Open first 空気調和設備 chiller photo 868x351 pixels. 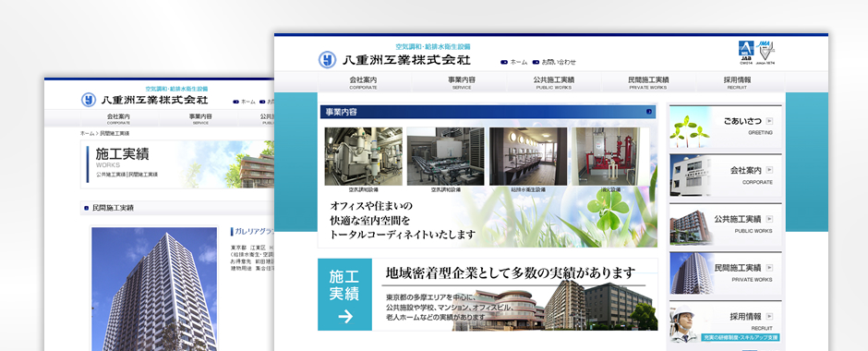click(x=363, y=156)
